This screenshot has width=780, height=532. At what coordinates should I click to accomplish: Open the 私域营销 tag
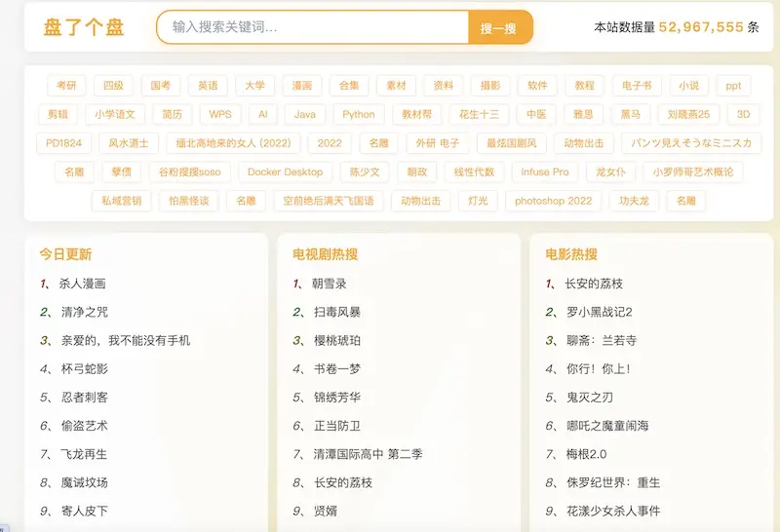[x=122, y=201]
